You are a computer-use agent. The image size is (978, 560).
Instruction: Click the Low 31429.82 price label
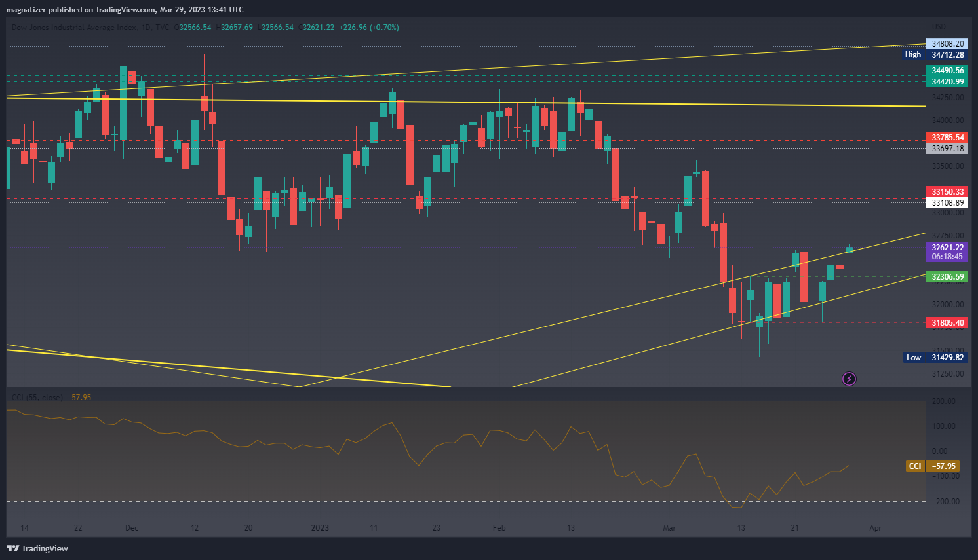point(935,358)
